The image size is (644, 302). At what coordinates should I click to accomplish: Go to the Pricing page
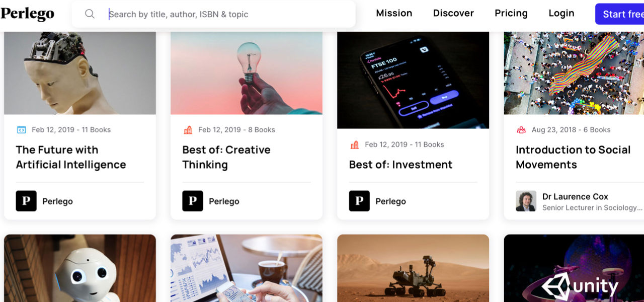point(511,14)
